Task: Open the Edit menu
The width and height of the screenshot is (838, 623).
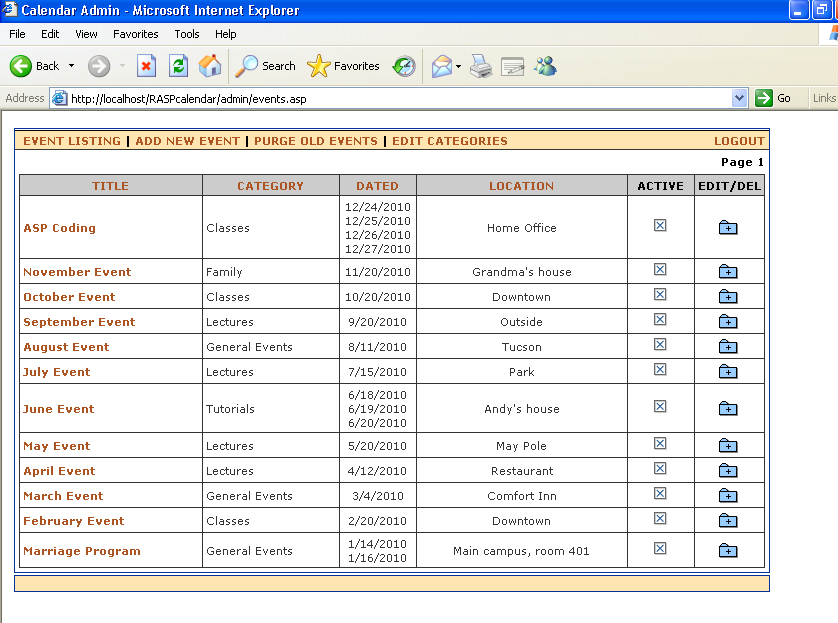Action: click(50, 34)
